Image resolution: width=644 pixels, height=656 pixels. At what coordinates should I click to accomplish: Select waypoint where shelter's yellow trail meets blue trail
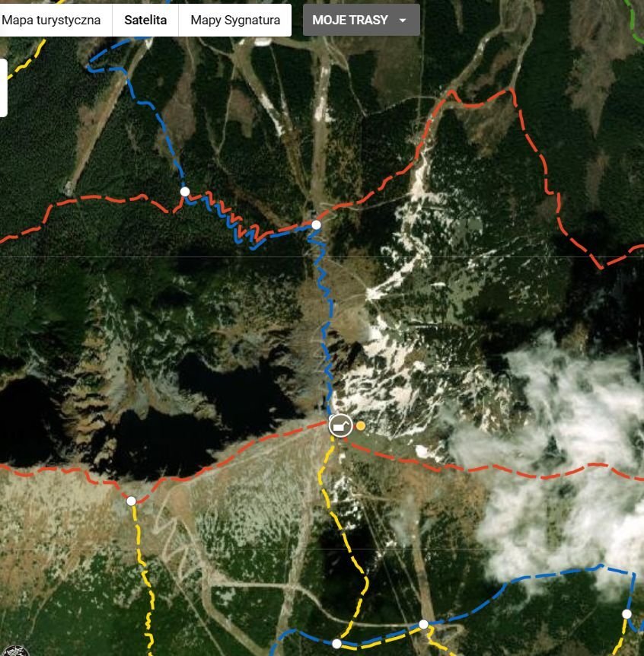(337, 644)
